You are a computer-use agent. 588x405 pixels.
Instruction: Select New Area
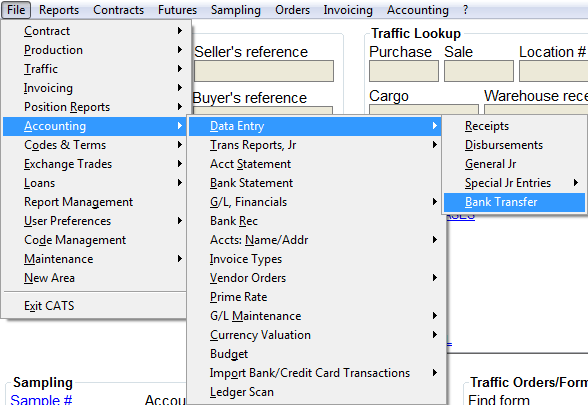click(x=94, y=278)
